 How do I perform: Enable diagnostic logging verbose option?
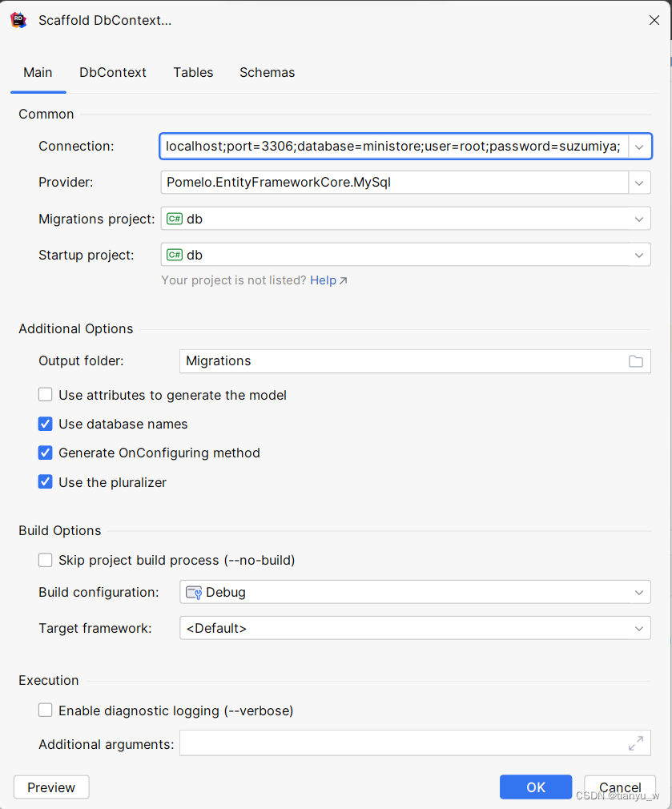46,710
